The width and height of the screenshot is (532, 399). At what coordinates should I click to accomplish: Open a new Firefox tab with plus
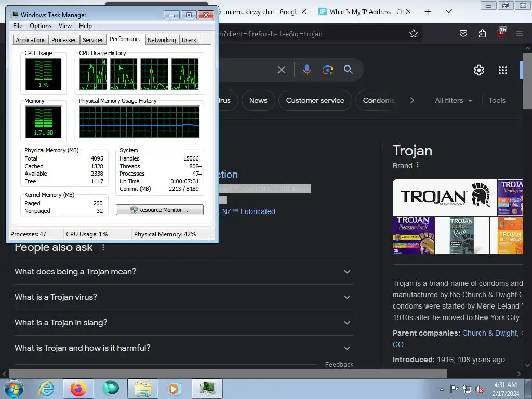[428, 12]
